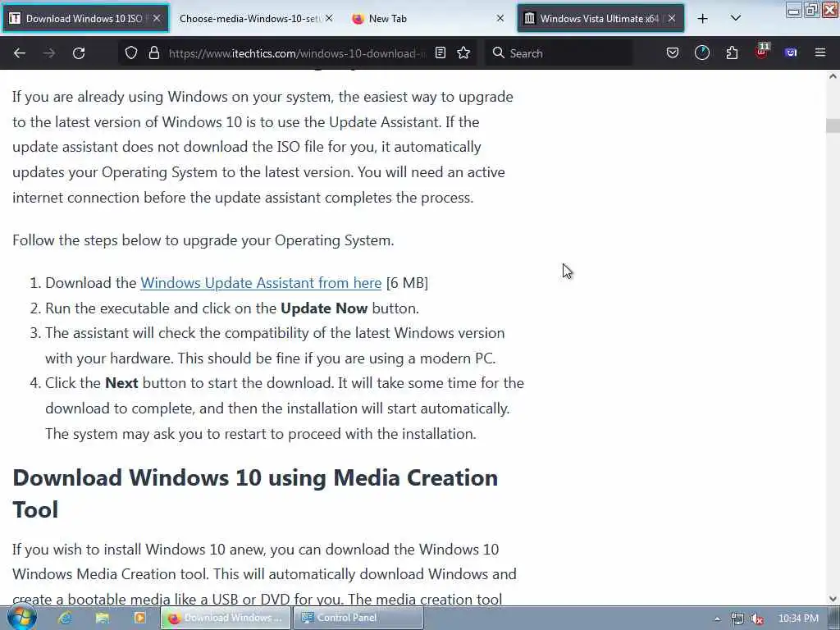Open the Firefox application menu
The width and height of the screenshot is (840, 630).
click(x=820, y=53)
